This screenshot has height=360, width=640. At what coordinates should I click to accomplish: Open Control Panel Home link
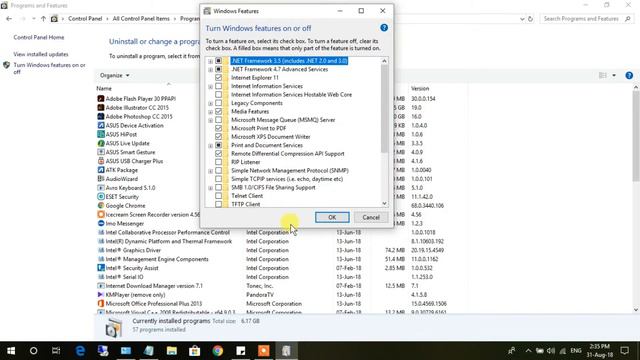[x=39, y=37]
